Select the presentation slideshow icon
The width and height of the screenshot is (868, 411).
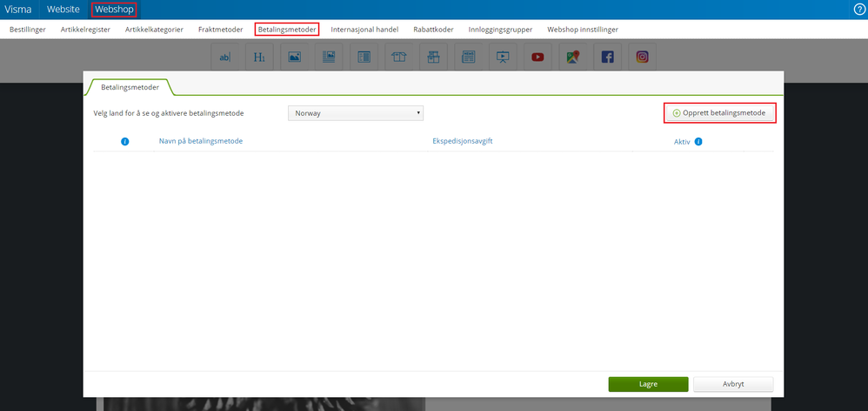coord(504,57)
